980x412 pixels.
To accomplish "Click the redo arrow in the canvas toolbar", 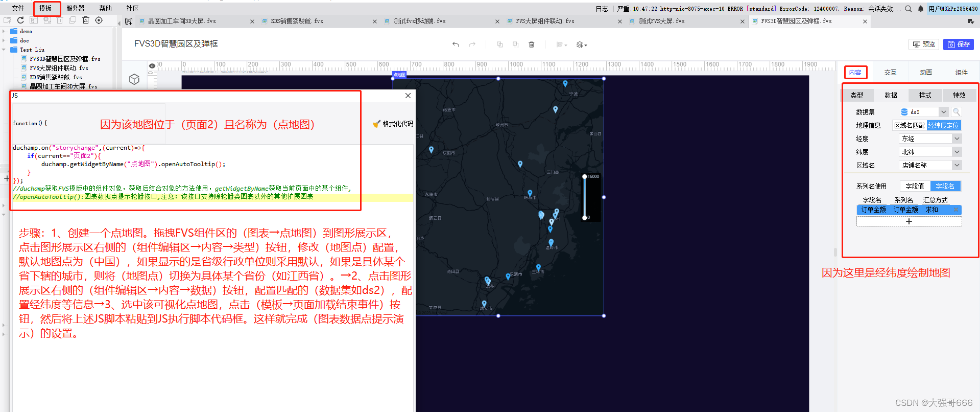I will 472,44.
